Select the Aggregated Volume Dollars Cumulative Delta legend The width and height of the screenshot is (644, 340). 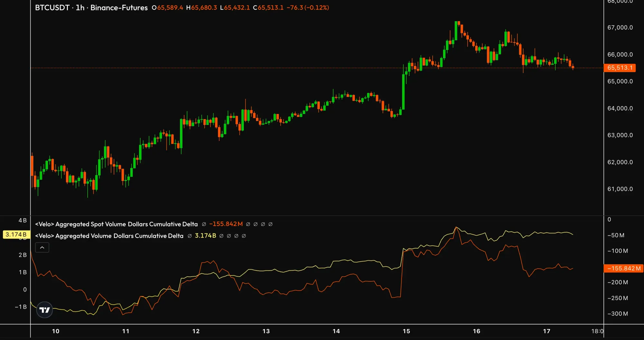tap(109, 236)
